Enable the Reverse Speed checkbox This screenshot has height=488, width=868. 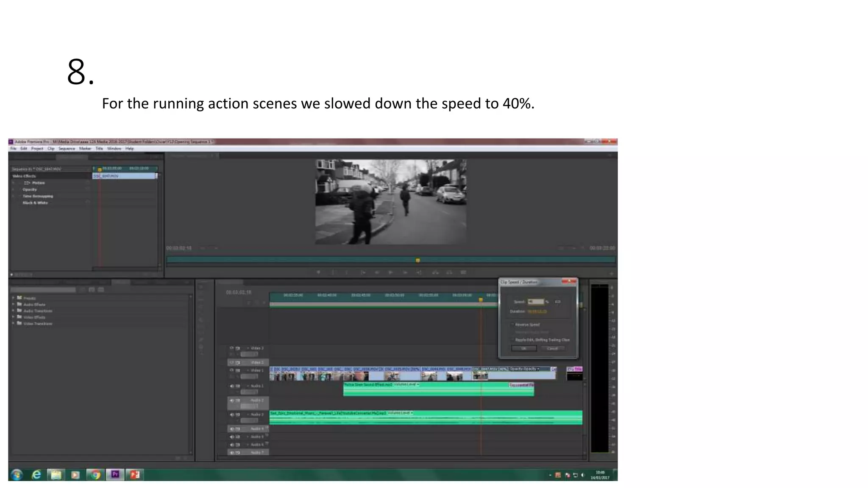pyautogui.click(x=512, y=324)
